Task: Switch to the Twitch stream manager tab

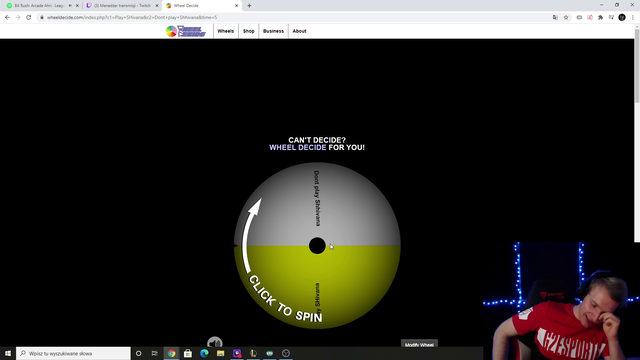Action: (x=122, y=6)
